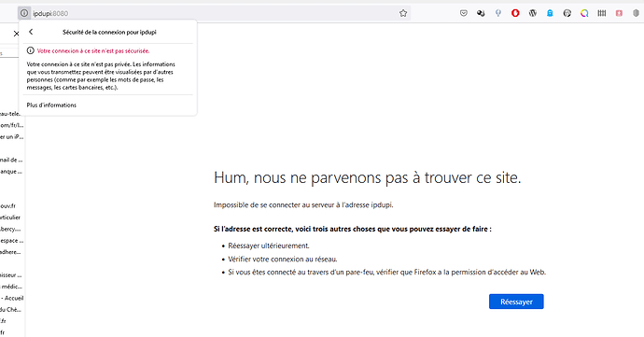Go back in the connection security panel
Image resolution: width=644 pixels, height=337 pixels.
pyautogui.click(x=31, y=32)
